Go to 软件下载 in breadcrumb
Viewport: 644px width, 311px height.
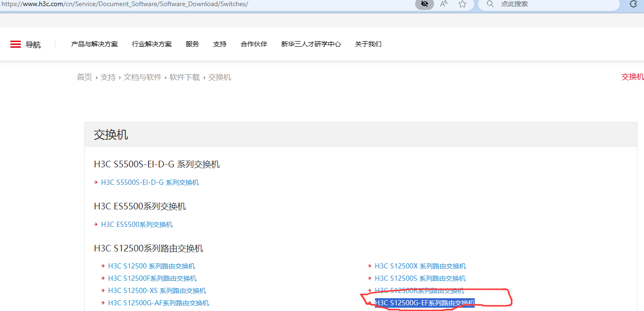(185, 77)
